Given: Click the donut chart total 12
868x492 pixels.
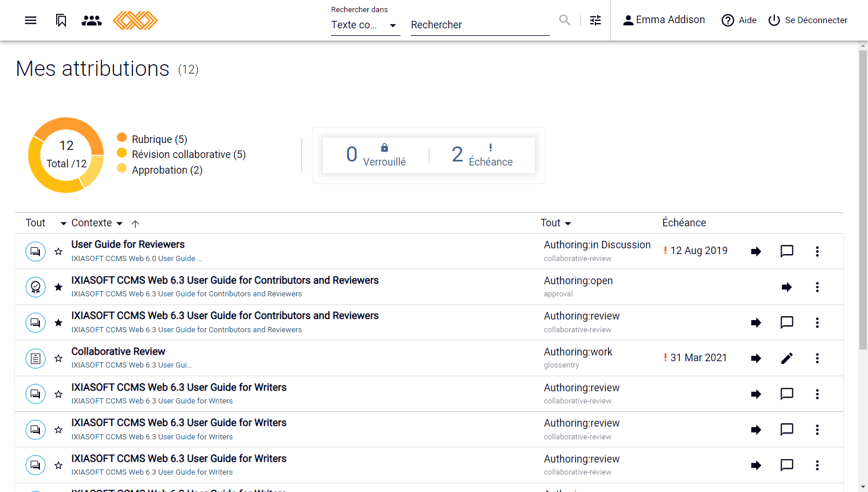Looking at the screenshot, I should point(66,155).
